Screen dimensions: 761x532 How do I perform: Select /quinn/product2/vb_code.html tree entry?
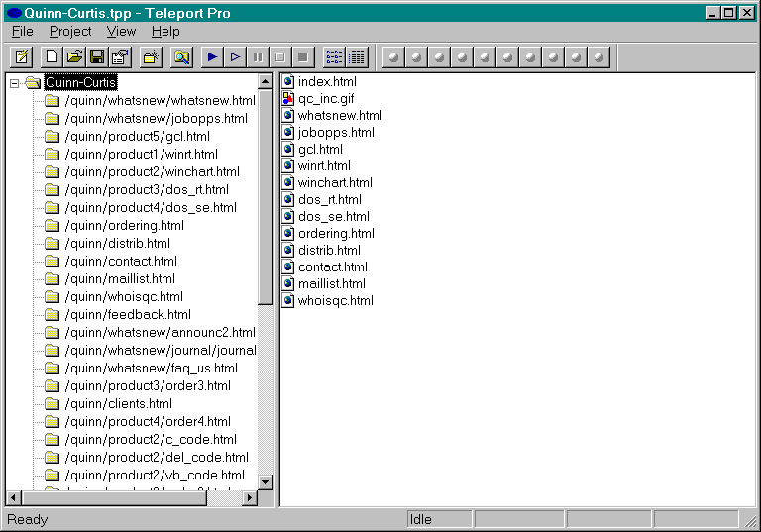click(x=155, y=476)
